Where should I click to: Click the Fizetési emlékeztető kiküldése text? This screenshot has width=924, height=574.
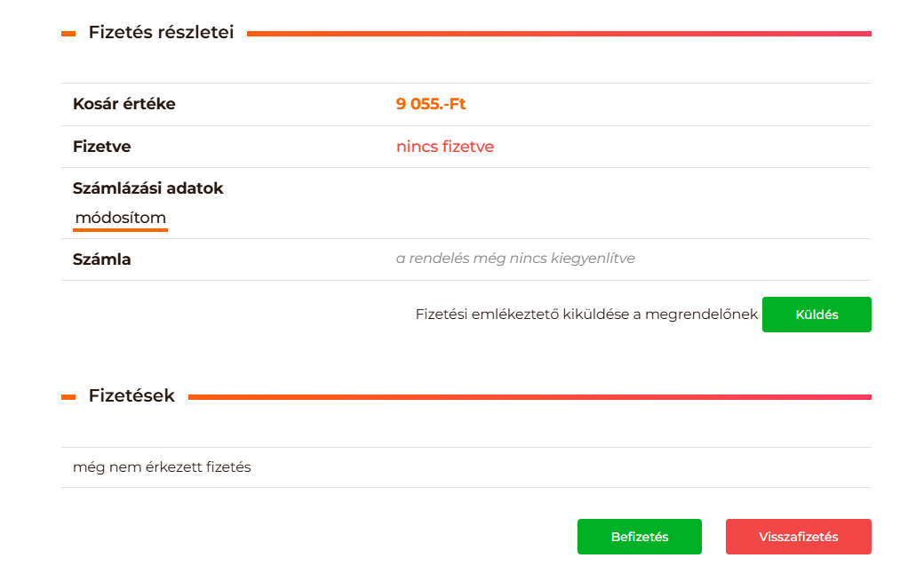pyautogui.click(x=586, y=315)
